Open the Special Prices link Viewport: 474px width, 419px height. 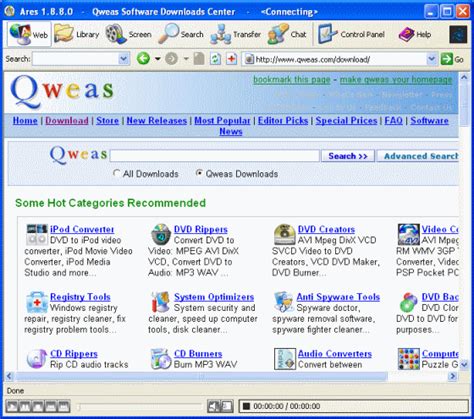pyautogui.click(x=346, y=120)
